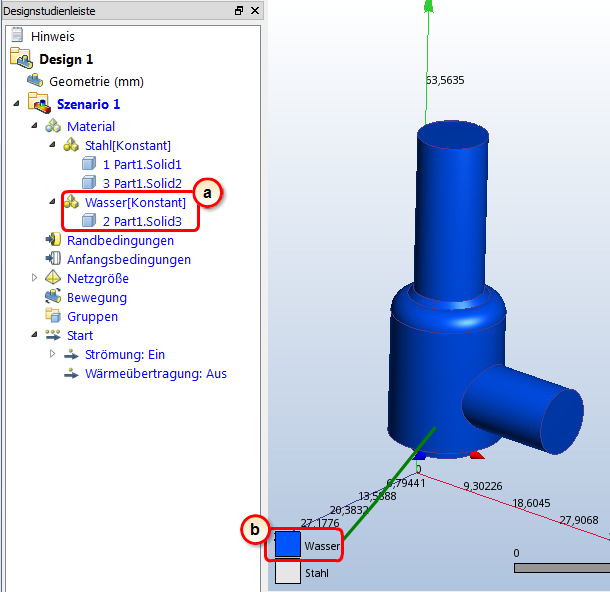This screenshot has height=592, width=610.
Task: Select Wärmeübertragung: Aus label
Action: (156, 373)
